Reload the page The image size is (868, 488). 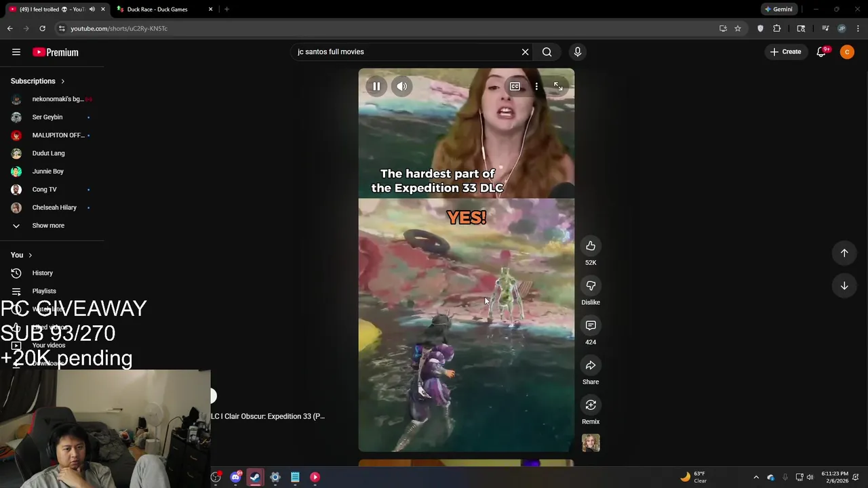42,28
